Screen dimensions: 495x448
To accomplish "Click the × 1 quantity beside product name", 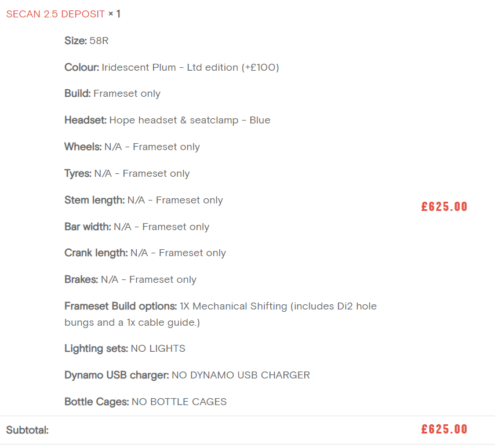I will (x=114, y=14).
